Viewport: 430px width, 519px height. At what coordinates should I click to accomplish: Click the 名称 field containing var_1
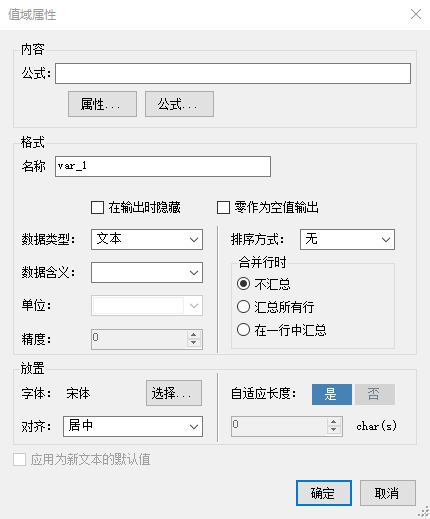163,166
